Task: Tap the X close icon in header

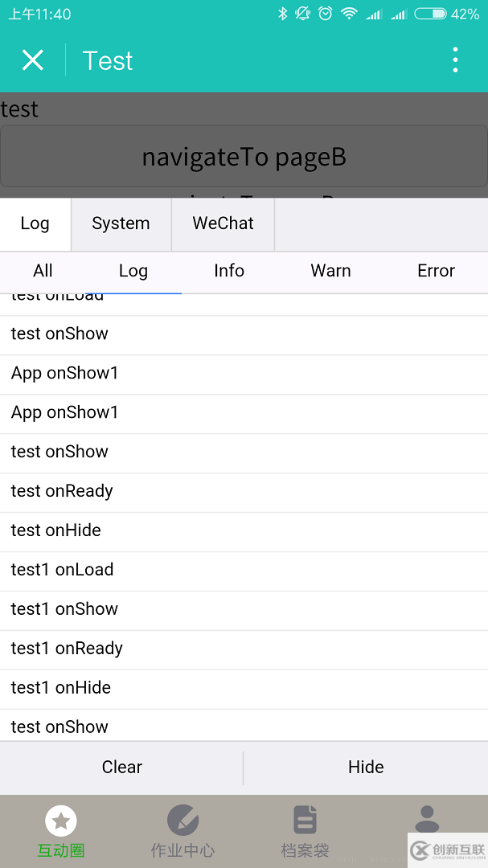Action: click(33, 60)
